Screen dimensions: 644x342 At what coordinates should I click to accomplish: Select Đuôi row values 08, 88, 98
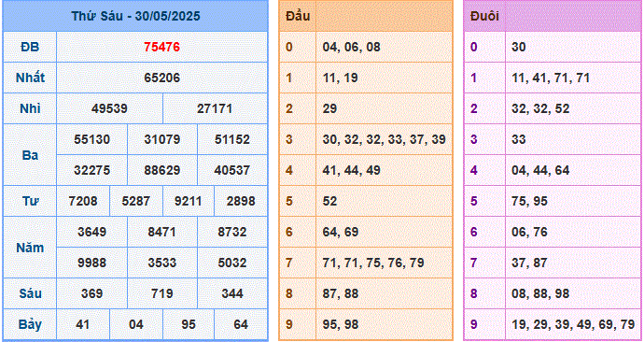pos(540,293)
